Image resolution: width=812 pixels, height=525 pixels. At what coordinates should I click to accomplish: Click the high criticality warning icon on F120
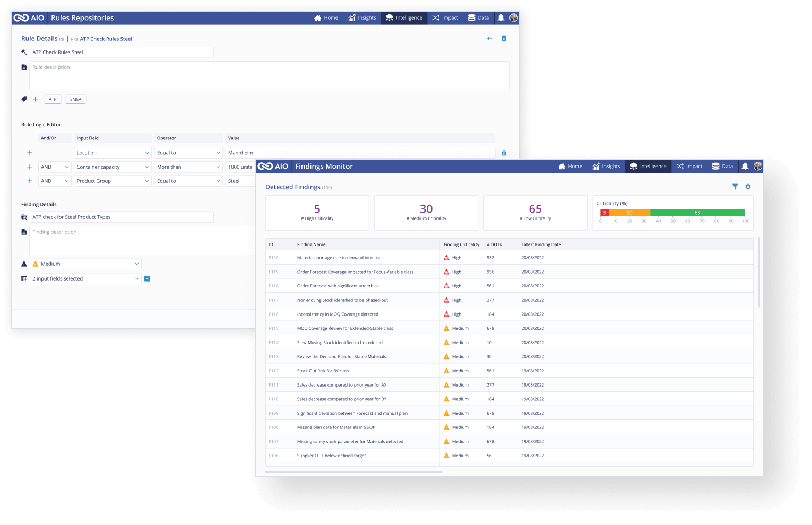(x=446, y=257)
